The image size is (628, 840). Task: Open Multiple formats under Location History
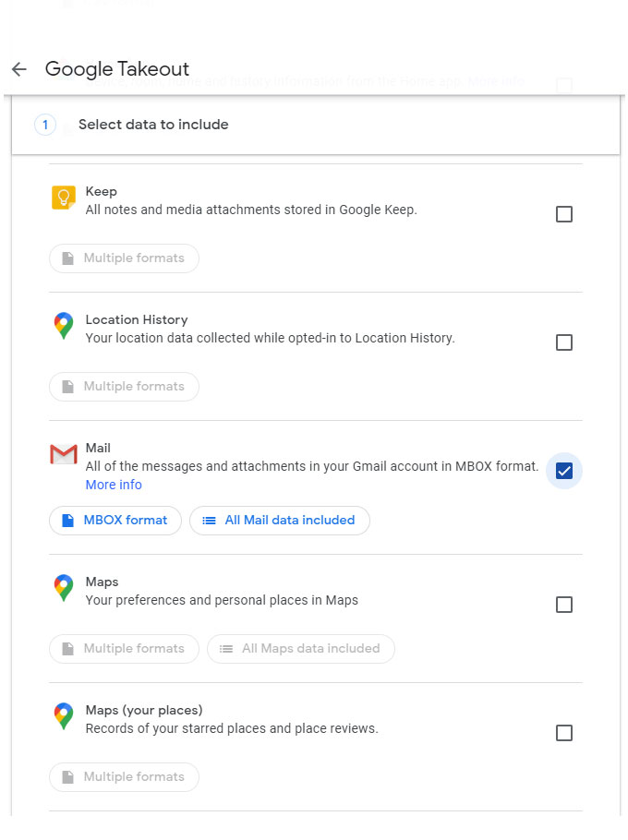point(124,386)
